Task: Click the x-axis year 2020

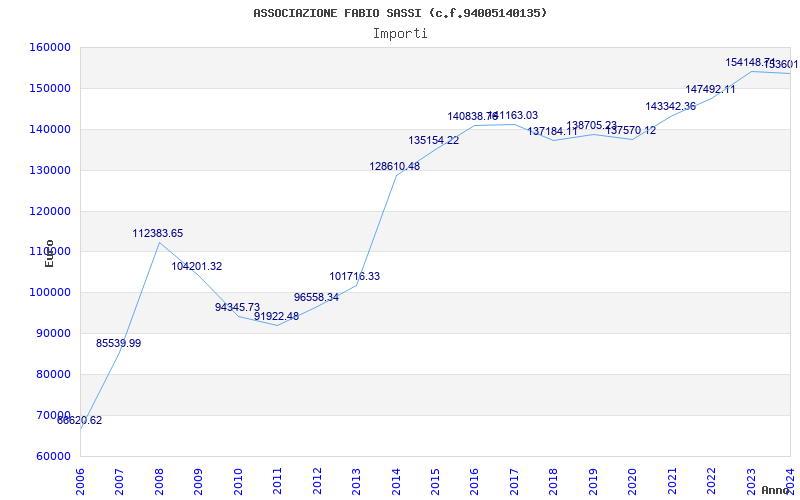Action: coord(633,482)
